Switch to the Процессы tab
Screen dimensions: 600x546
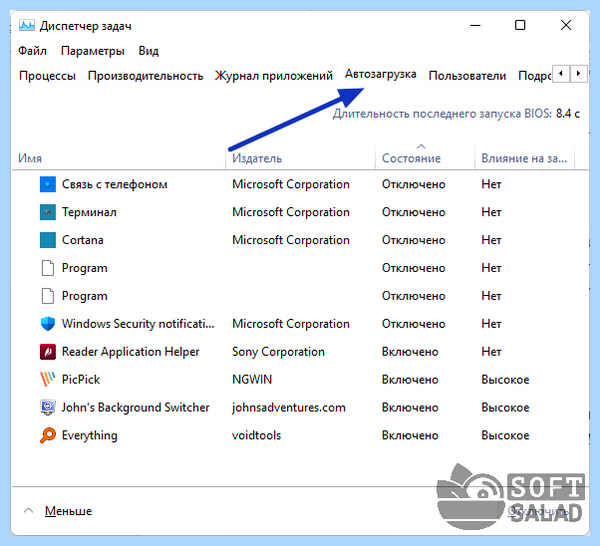pos(47,76)
